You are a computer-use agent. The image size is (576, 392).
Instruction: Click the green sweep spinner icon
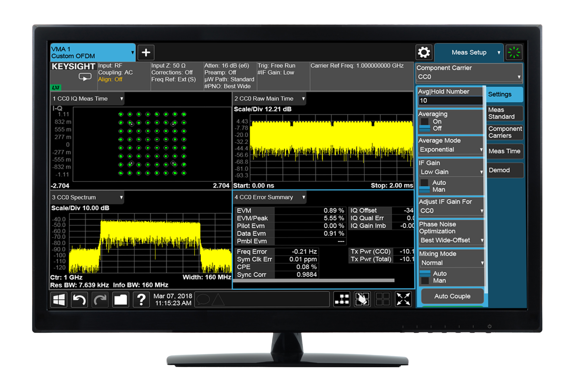(514, 52)
